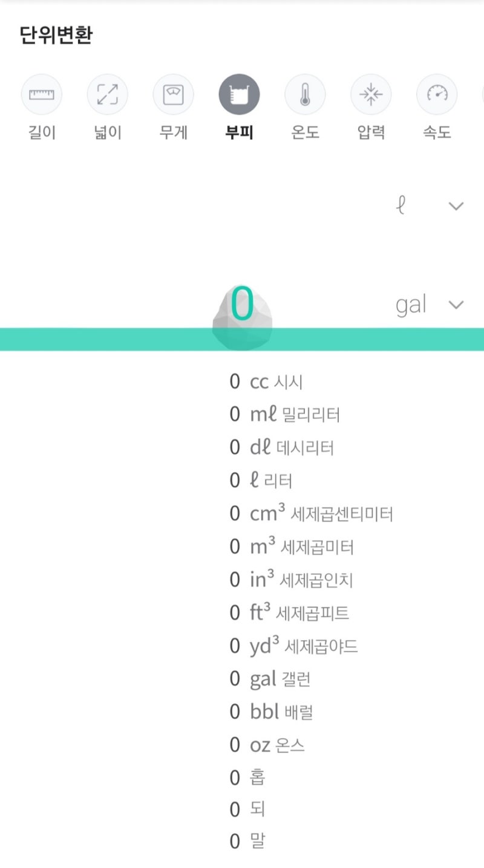Image resolution: width=484 pixels, height=868 pixels.
Task: Select the 무게 (weight) scale icon
Action: (x=174, y=94)
